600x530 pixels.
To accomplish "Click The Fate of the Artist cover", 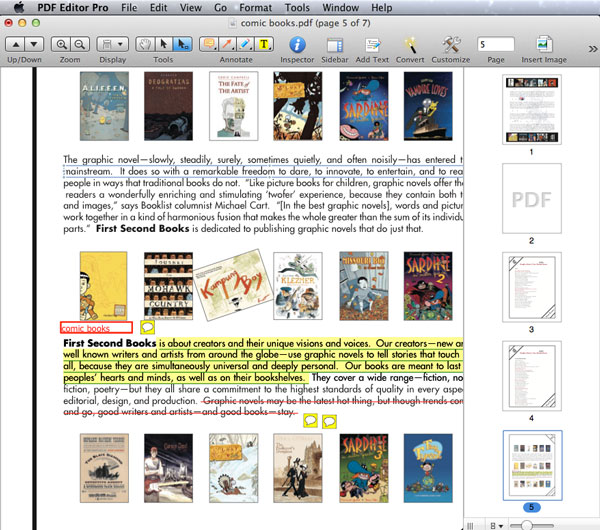I will click(x=234, y=106).
